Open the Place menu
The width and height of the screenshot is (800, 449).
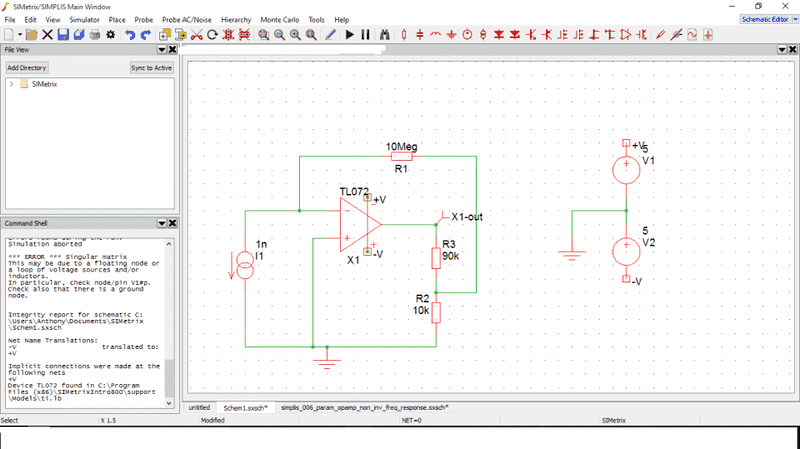[x=117, y=19]
